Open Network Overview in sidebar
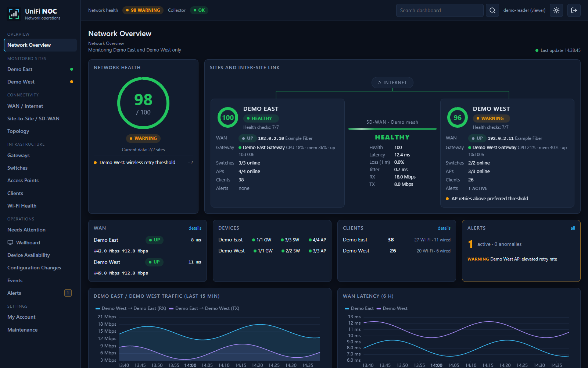This screenshot has height=368, width=588. click(x=40, y=45)
